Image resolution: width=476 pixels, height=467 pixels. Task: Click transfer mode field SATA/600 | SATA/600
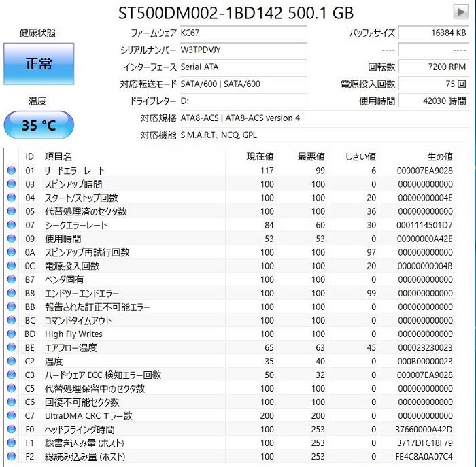point(243,84)
